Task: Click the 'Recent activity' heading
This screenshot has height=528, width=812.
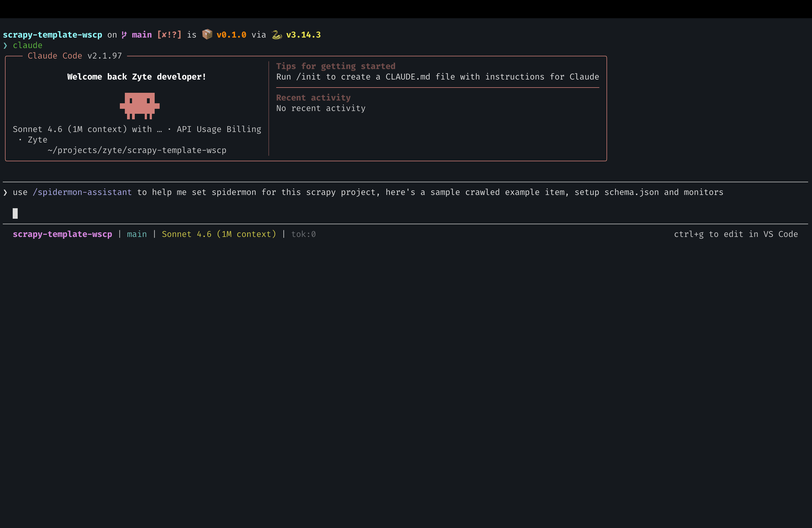Action: point(313,97)
